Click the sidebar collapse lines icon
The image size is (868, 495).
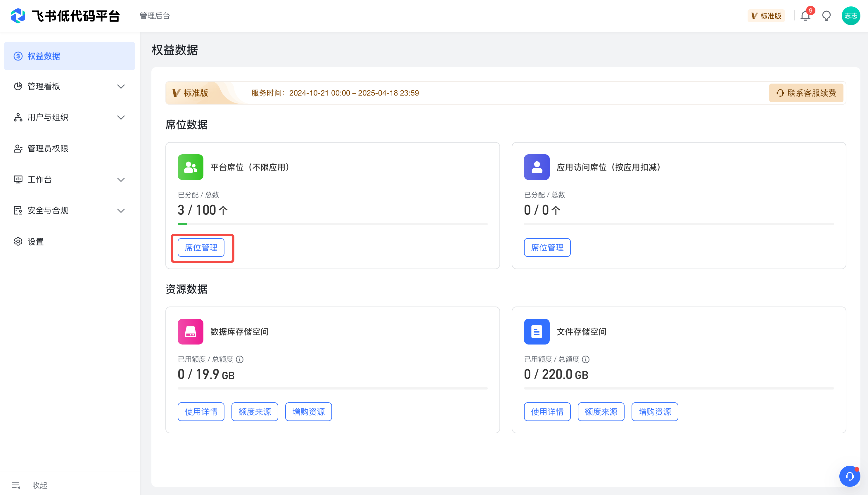16,485
